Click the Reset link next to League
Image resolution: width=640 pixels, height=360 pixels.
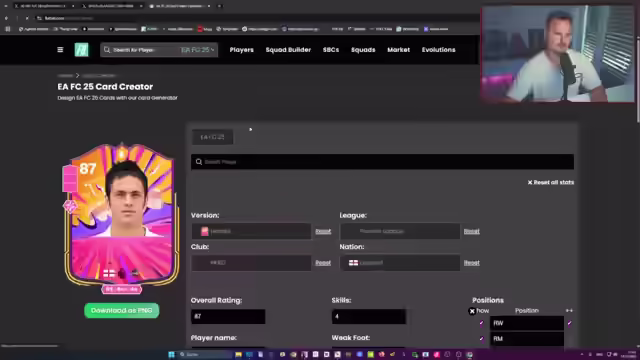[x=471, y=231]
